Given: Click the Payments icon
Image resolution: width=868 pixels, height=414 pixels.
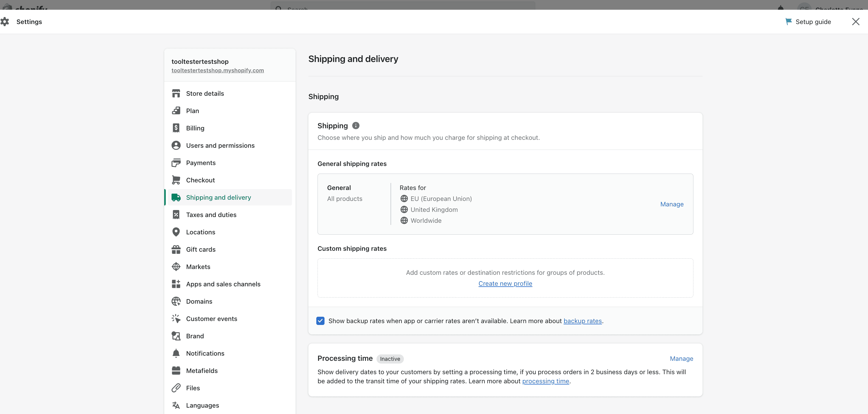Looking at the screenshot, I should pyautogui.click(x=177, y=162).
